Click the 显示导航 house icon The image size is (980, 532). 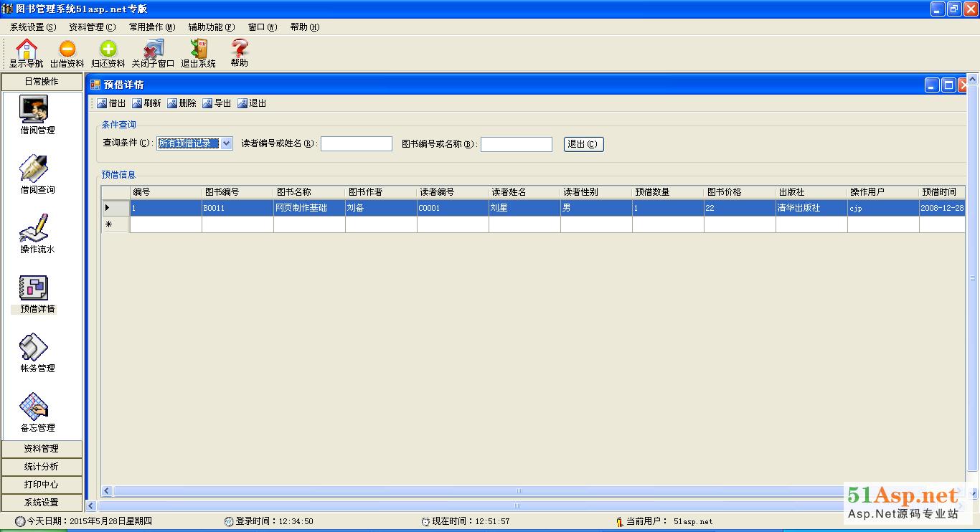click(x=27, y=49)
